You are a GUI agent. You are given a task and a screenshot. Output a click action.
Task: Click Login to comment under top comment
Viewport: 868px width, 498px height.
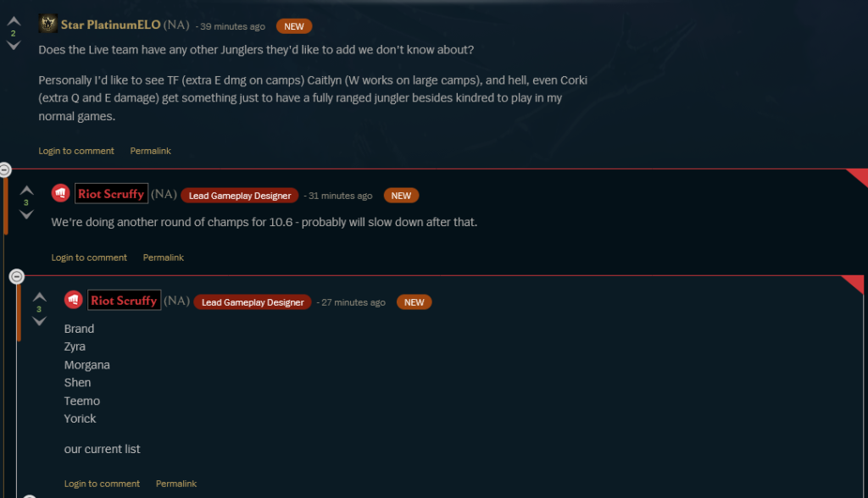(76, 151)
